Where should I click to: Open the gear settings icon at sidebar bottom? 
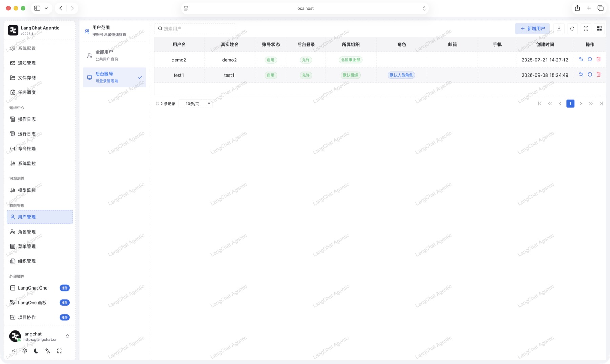25,351
